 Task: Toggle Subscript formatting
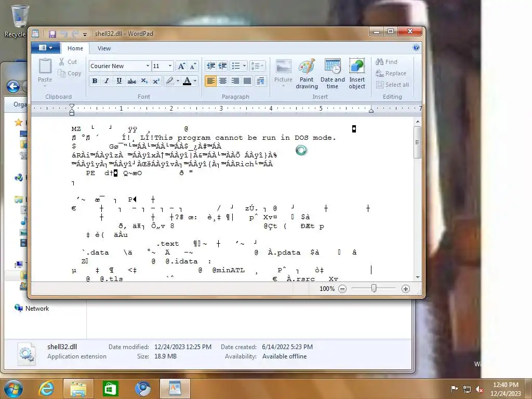144,81
